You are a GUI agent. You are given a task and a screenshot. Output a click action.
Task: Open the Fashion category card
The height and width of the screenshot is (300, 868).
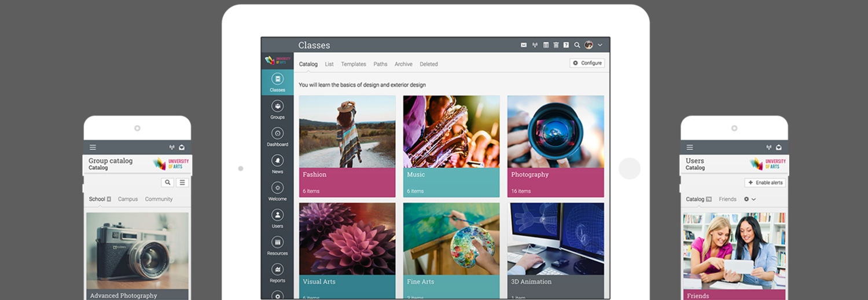coord(347,147)
